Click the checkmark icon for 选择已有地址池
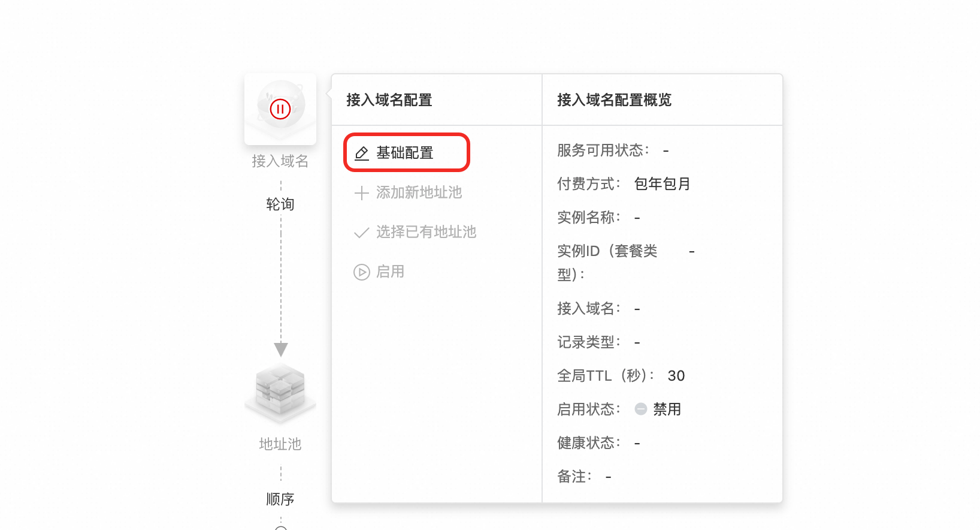Image resolution: width=980 pixels, height=530 pixels. 361,233
